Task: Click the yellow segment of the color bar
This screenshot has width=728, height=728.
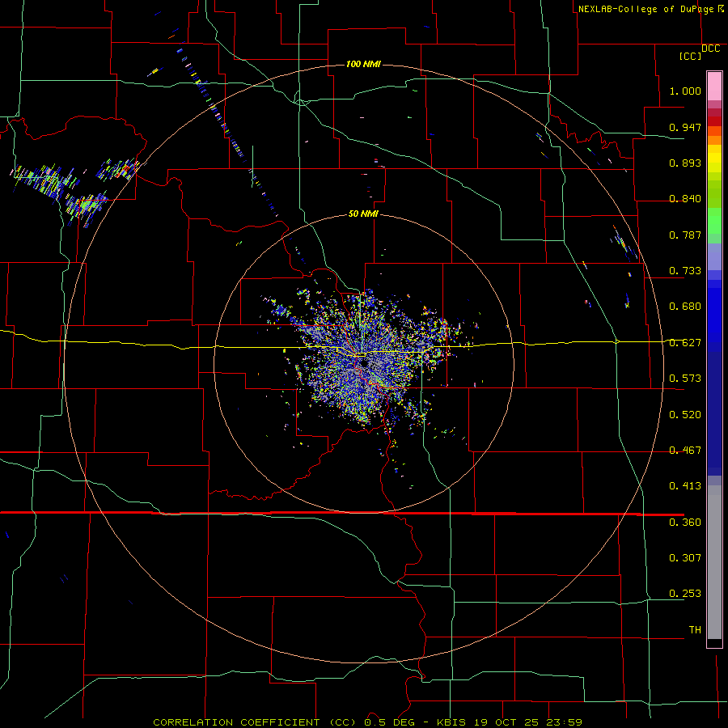Action: click(714, 159)
